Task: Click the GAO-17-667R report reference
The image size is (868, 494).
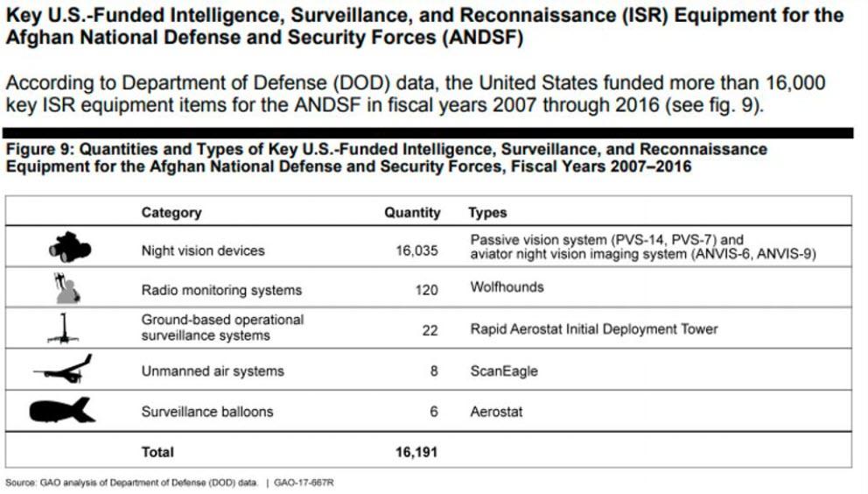Action: tap(304, 483)
